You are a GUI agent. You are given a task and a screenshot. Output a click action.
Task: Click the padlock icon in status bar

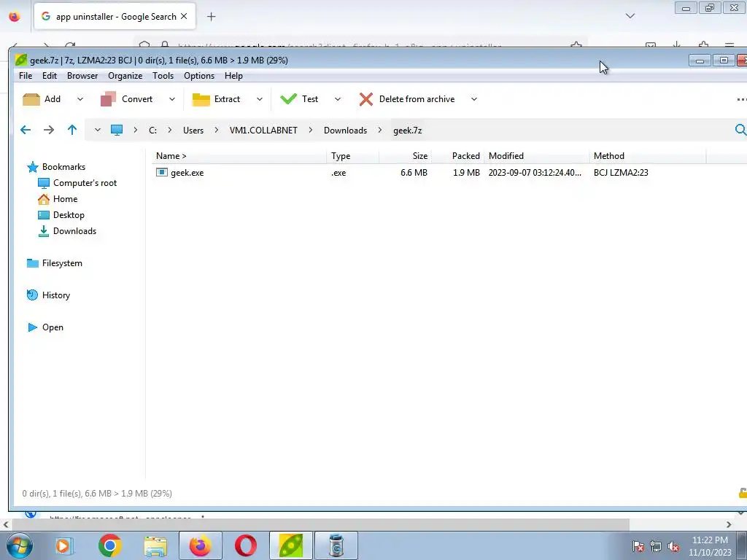tap(743, 494)
